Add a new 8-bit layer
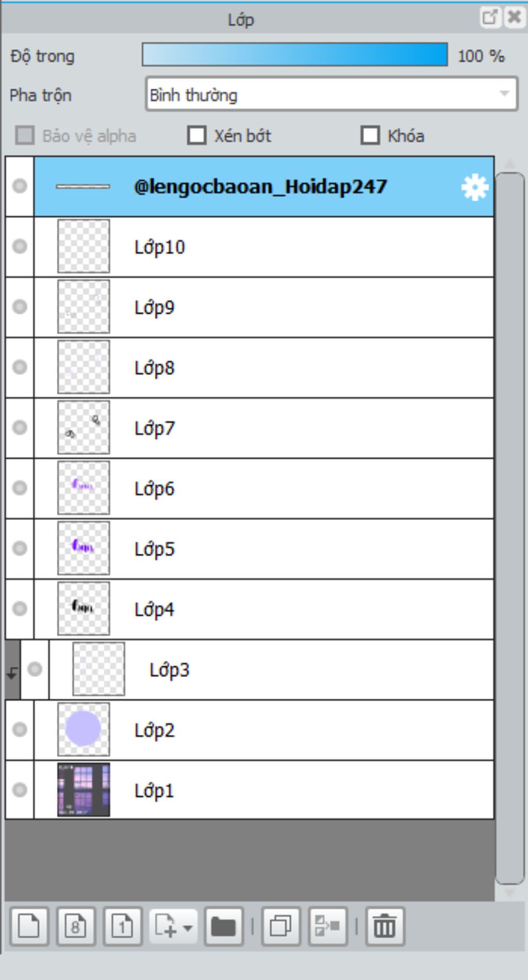 [75, 926]
